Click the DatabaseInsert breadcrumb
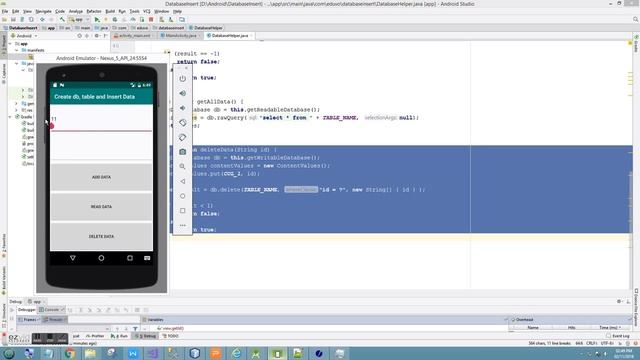This screenshot has width=640, height=360. [x=20, y=28]
